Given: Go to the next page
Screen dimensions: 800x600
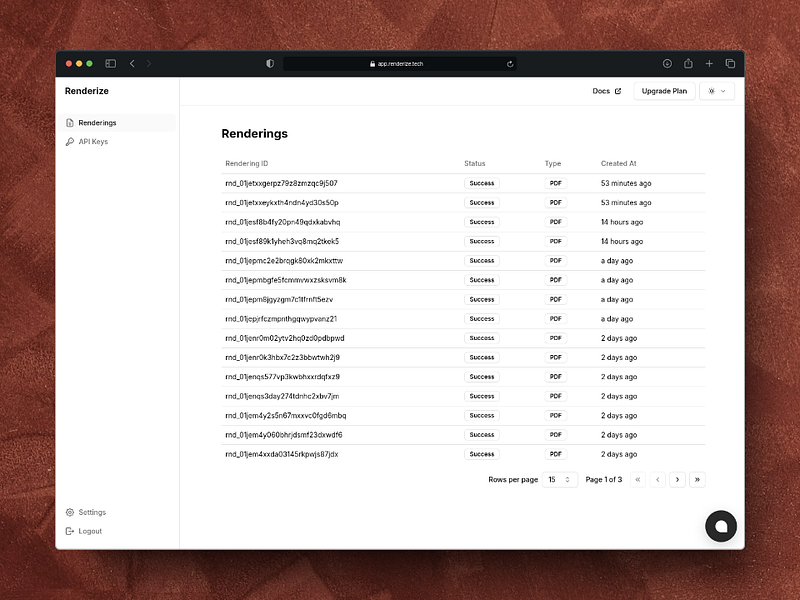Looking at the screenshot, I should [x=678, y=480].
